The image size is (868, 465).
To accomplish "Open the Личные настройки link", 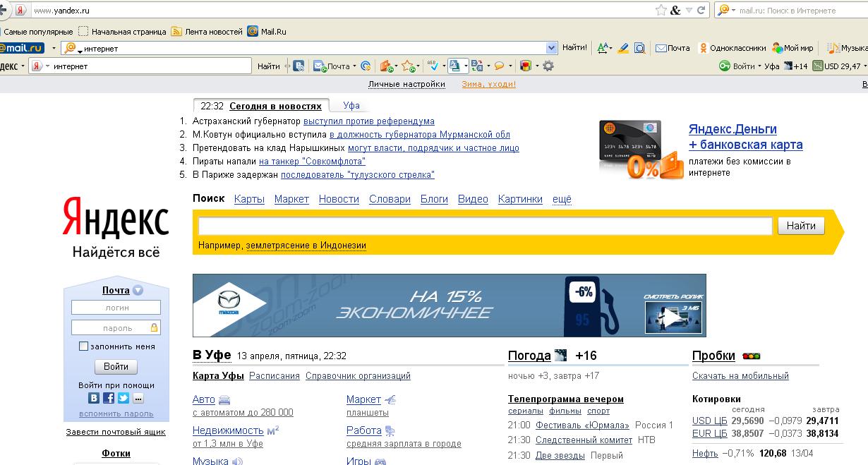I will tap(406, 84).
